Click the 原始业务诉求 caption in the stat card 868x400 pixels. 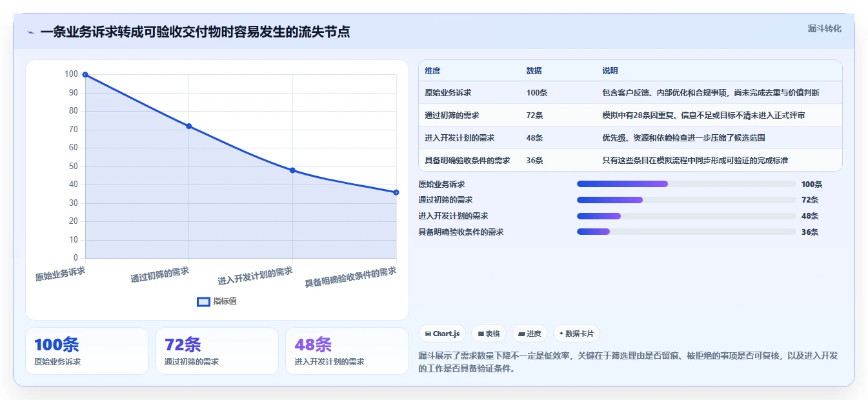[x=57, y=362]
